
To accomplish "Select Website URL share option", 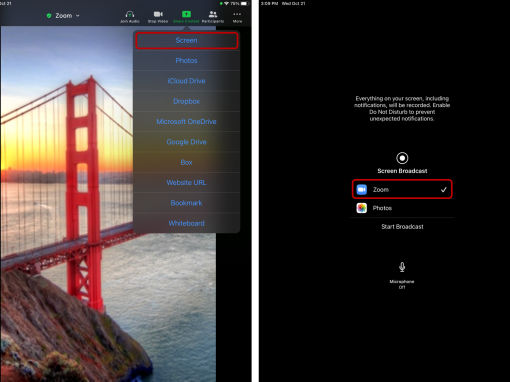I will coord(187,183).
